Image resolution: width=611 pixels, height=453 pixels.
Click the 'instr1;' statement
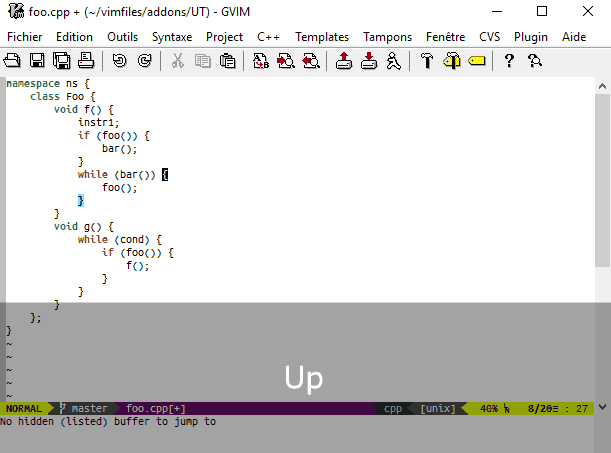tap(99, 123)
